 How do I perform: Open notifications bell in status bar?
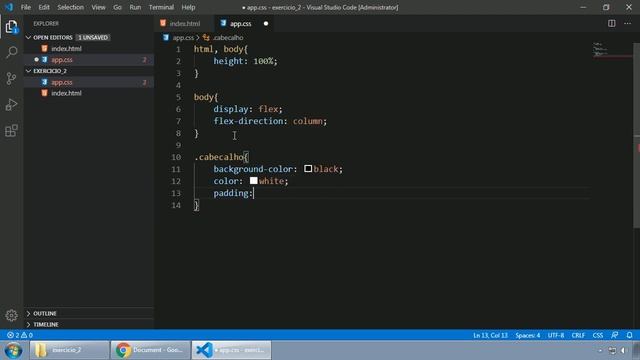[x=629, y=335]
